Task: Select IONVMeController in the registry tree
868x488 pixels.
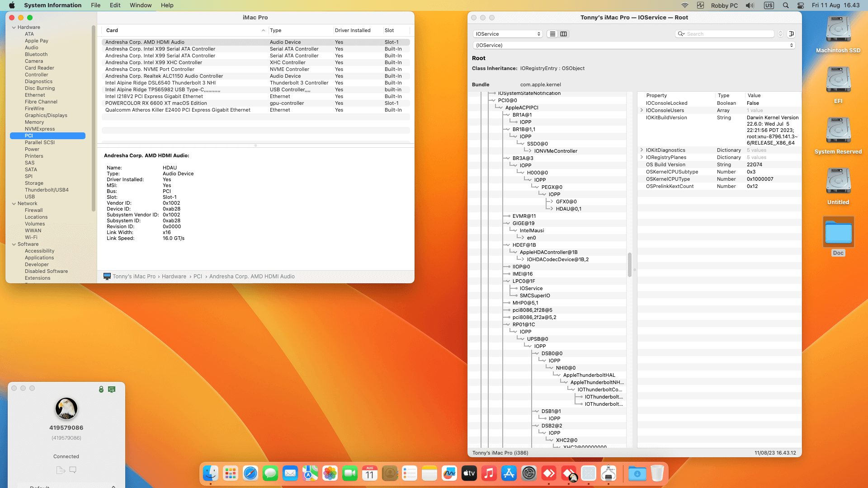Action: (556, 151)
